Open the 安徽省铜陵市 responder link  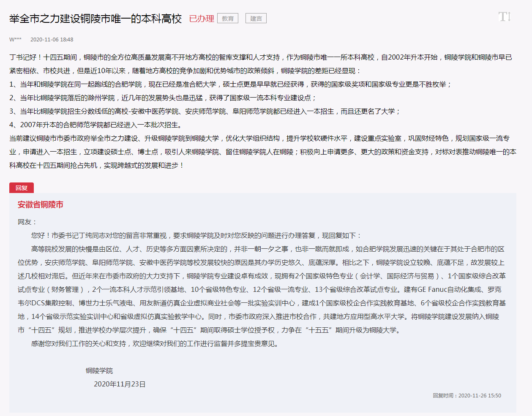(x=41, y=205)
